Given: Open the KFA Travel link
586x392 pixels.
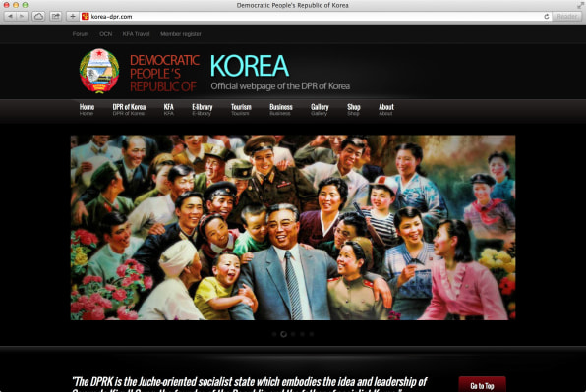Looking at the screenshot, I should [136, 34].
